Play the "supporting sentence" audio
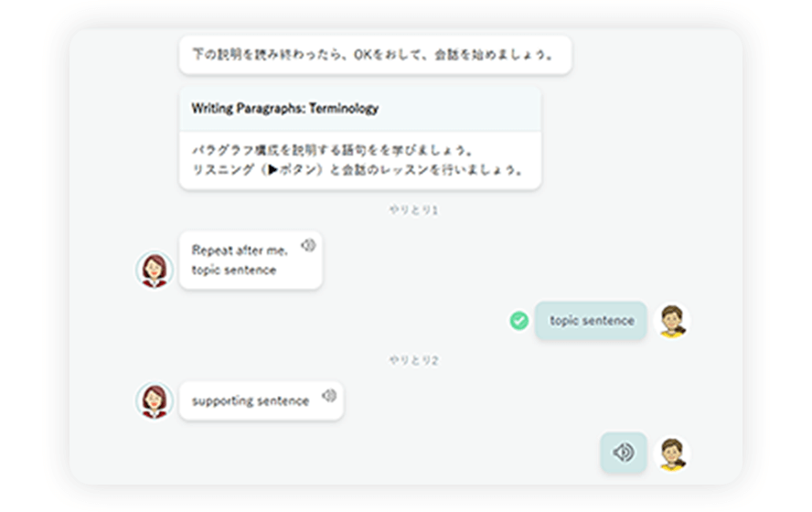This screenshot has width=812, height=512. 329,396
